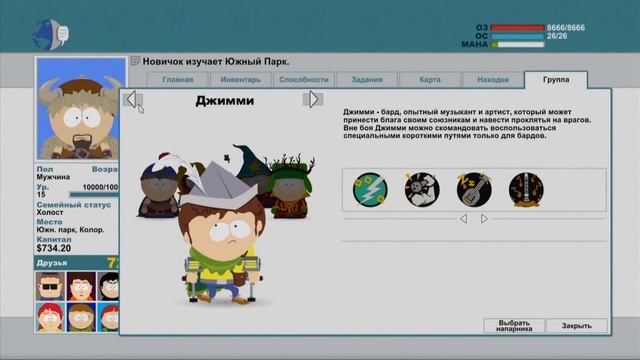Image resolution: width=640 pixels, height=360 pixels.
Task: Click the status text Новичок изучает Южный Парк
Action: coord(216,62)
